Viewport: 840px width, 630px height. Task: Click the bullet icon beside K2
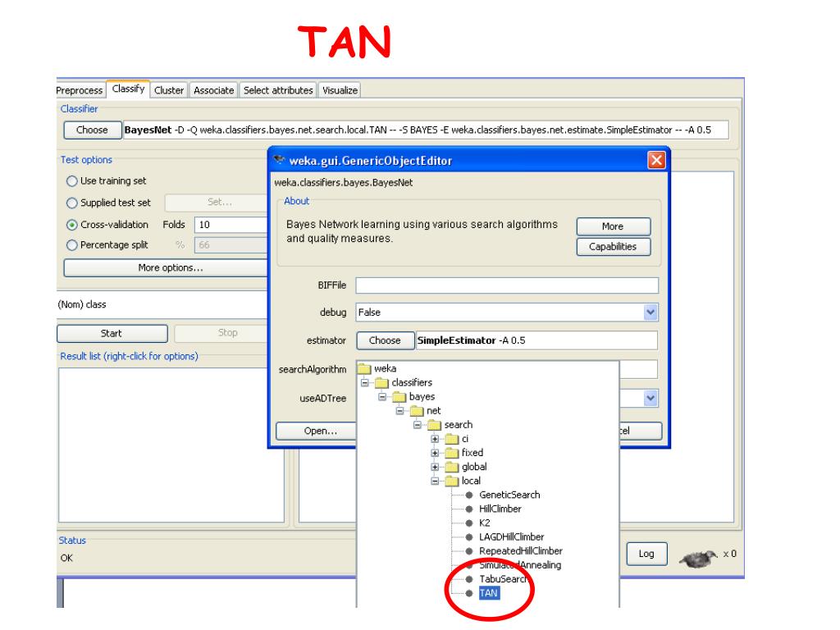(x=469, y=523)
